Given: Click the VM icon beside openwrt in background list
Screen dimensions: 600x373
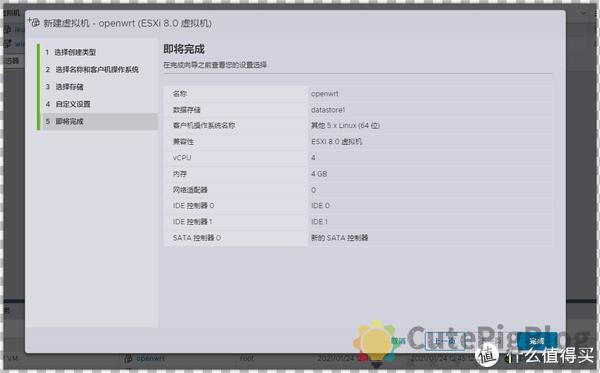Looking at the screenshot, I should [x=129, y=358].
